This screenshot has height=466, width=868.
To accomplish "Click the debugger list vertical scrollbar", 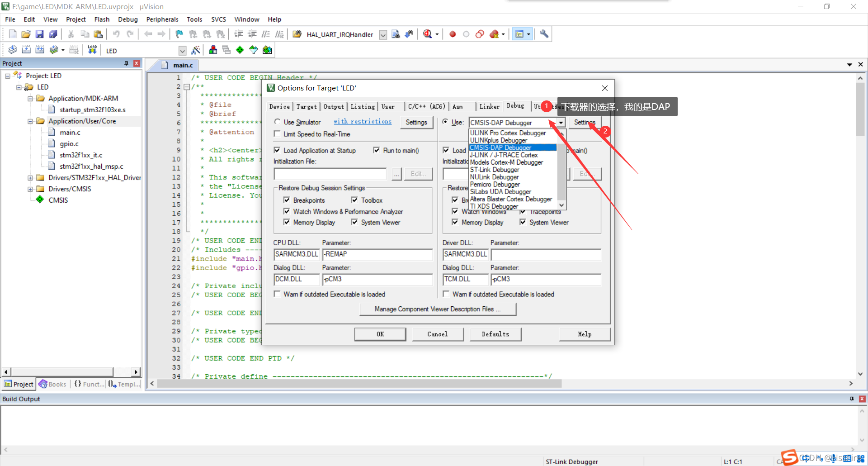I will click(x=561, y=170).
